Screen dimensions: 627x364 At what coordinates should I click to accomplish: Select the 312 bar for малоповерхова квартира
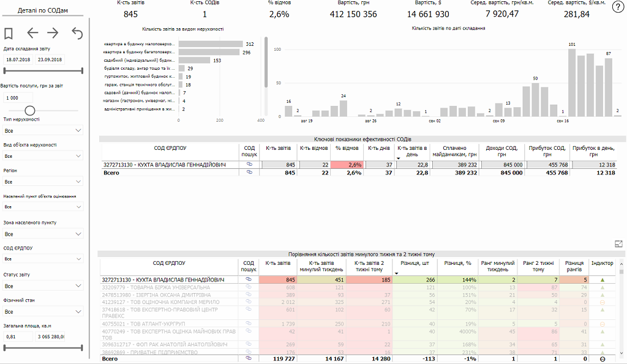click(x=210, y=44)
